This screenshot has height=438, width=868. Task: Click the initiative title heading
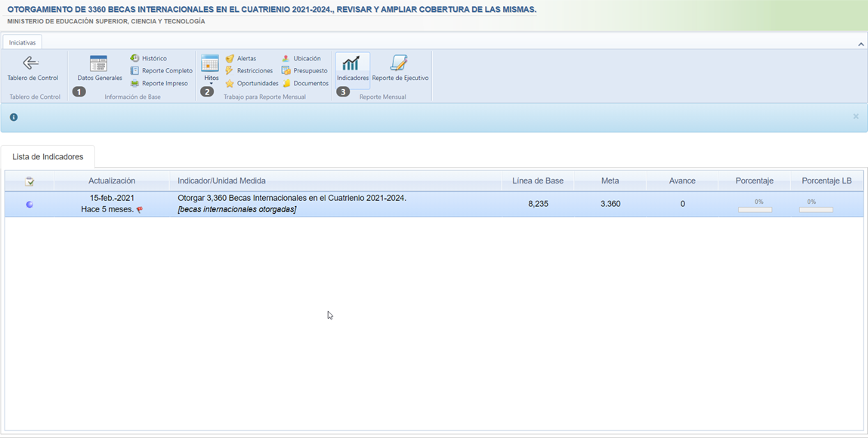pyautogui.click(x=272, y=10)
